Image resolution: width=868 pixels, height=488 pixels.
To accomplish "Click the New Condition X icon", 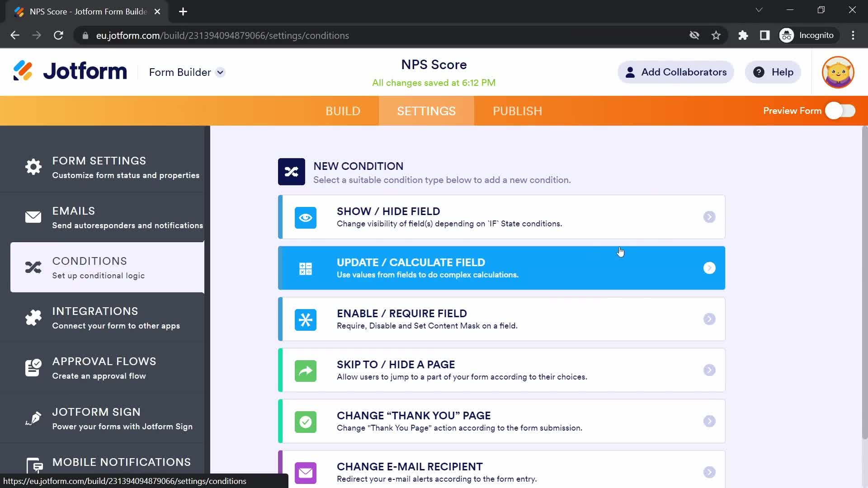I will (x=291, y=172).
